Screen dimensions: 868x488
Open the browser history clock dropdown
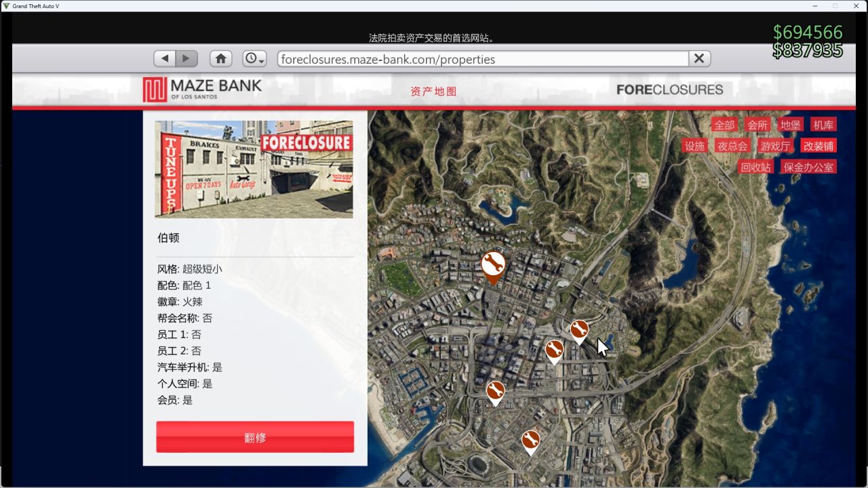[x=254, y=59]
